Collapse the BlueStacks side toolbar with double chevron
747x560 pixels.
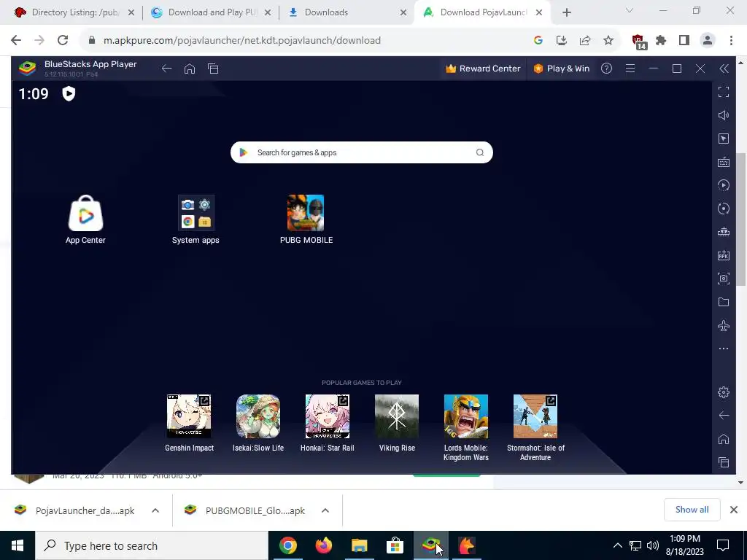724,69
